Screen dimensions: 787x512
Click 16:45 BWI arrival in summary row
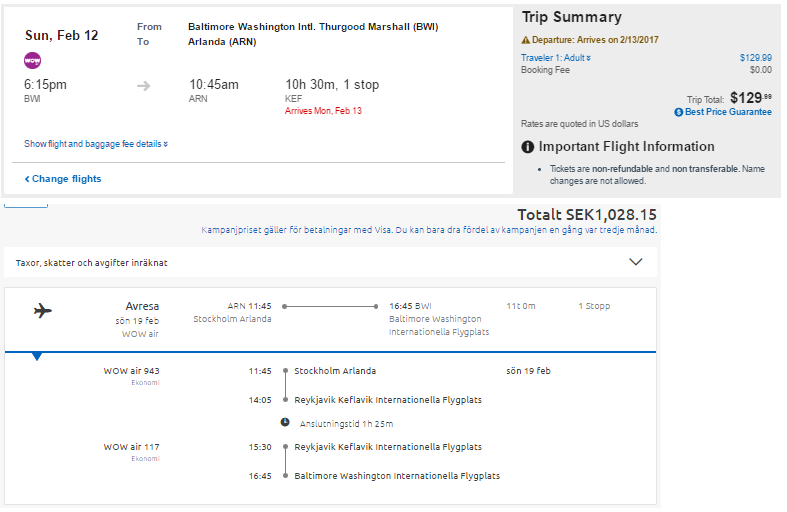point(410,306)
